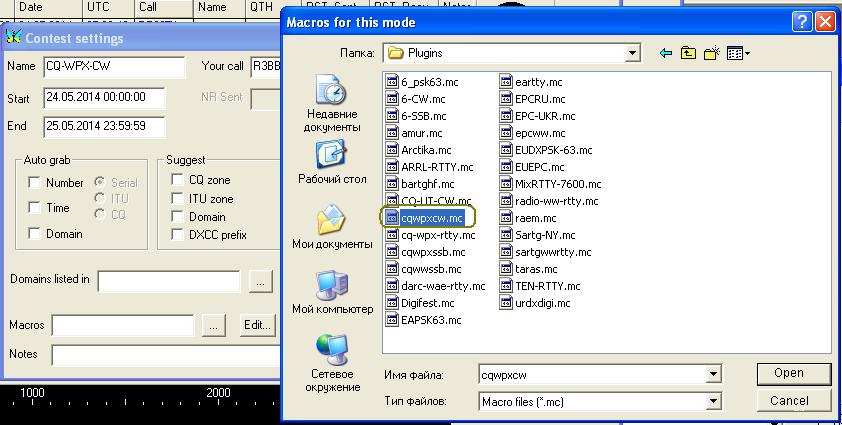This screenshot has height=425, width=842.
Task: Open the file type Macro files dropdown
Action: (x=712, y=402)
